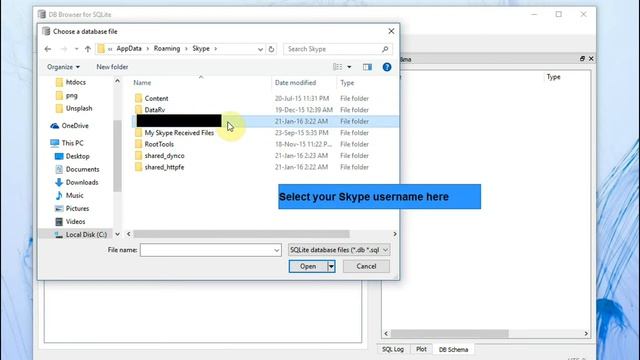This screenshot has height=360, width=640.
Task: Close the Choose a database file dialog
Action: [391, 31]
